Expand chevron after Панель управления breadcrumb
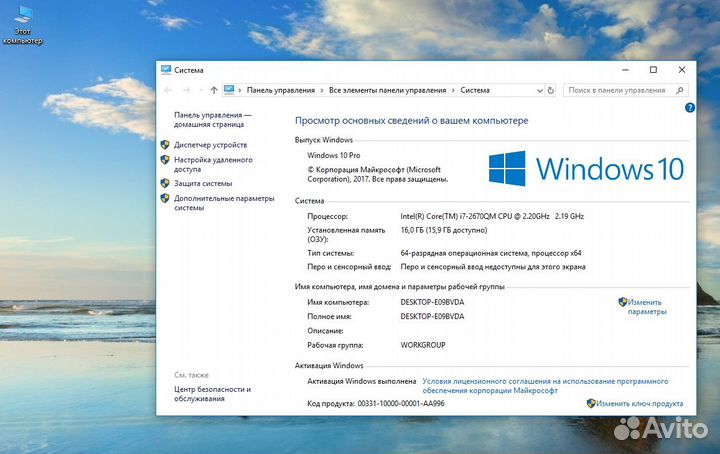720x454 pixels. 322,90
